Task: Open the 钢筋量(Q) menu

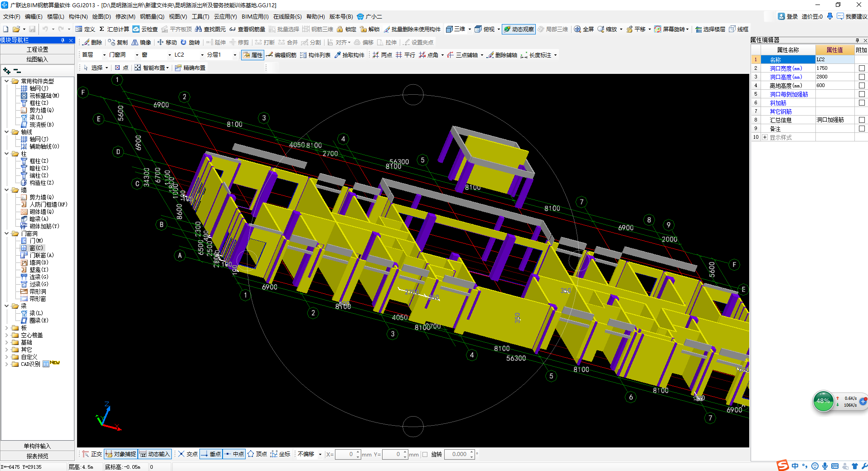Action: pyautogui.click(x=152, y=16)
